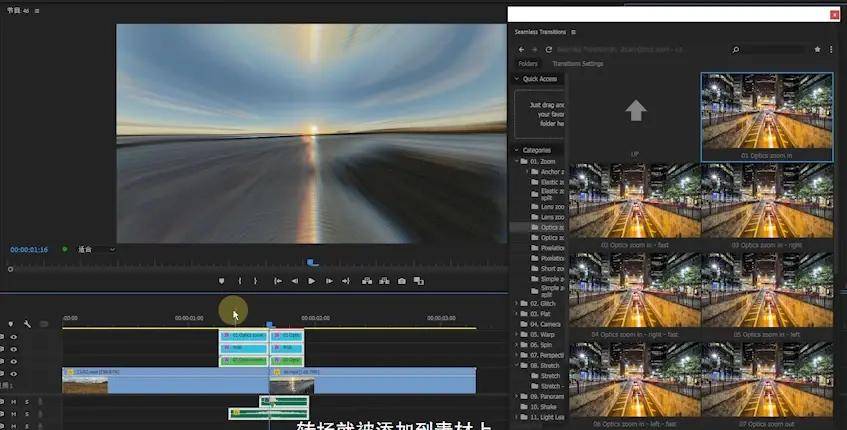Screen dimensions: 847x430
Task: Solo audio track with the short clip
Action: click(x=27, y=402)
